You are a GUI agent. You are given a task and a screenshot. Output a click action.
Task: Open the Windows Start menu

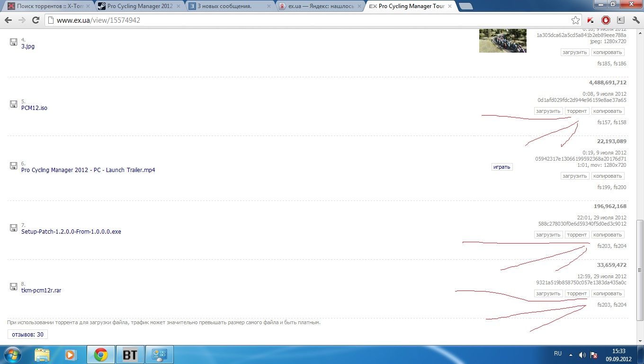13,355
